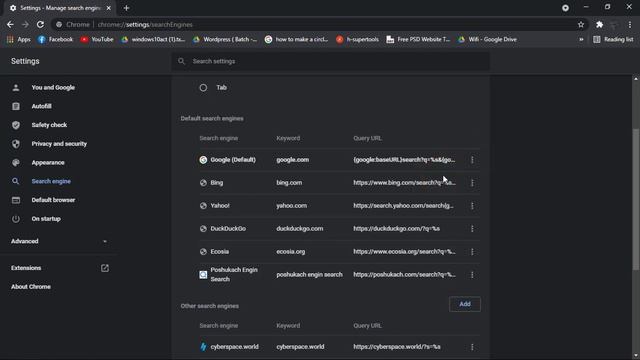The width and height of the screenshot is (640, 360).
Task: Open more actions for Poshukach Engin Search
Action: tap(472, 275)
